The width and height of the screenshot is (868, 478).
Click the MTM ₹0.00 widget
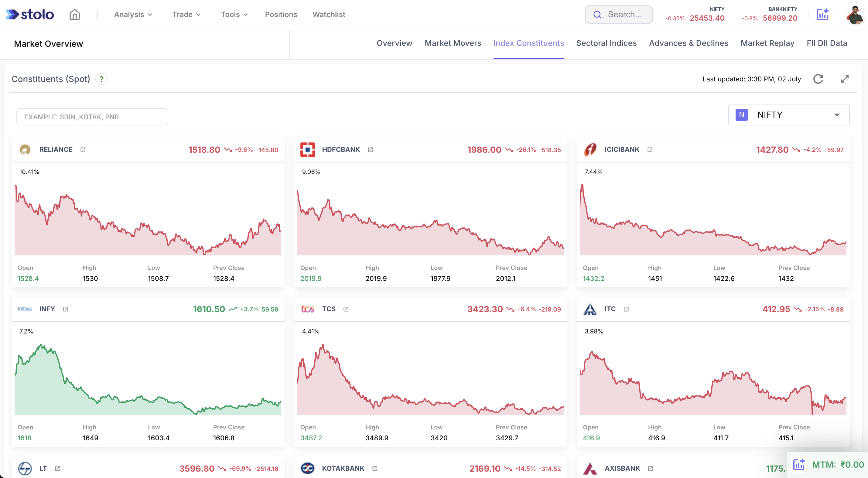click(828, 465)
